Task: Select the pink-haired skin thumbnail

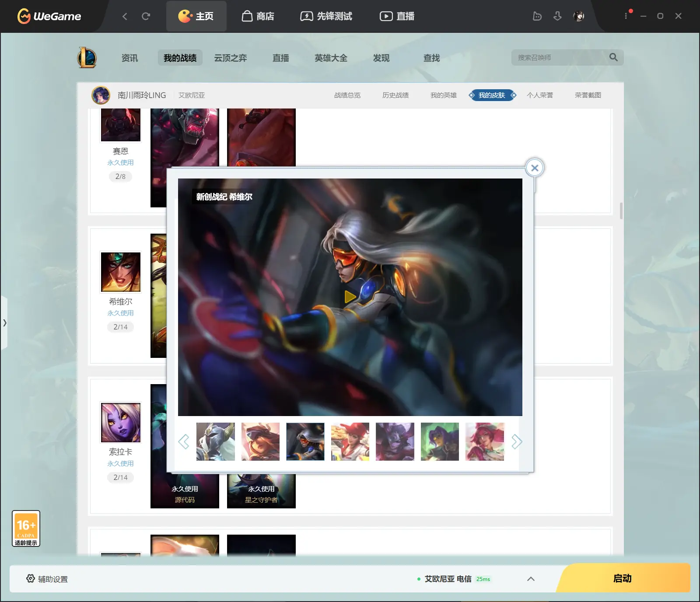Action: [485, 441]
